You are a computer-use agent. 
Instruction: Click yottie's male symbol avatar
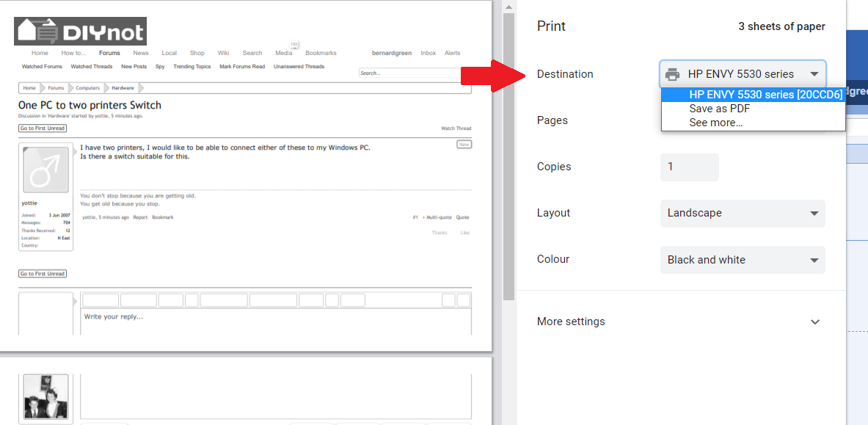click(x=46, y=170)
